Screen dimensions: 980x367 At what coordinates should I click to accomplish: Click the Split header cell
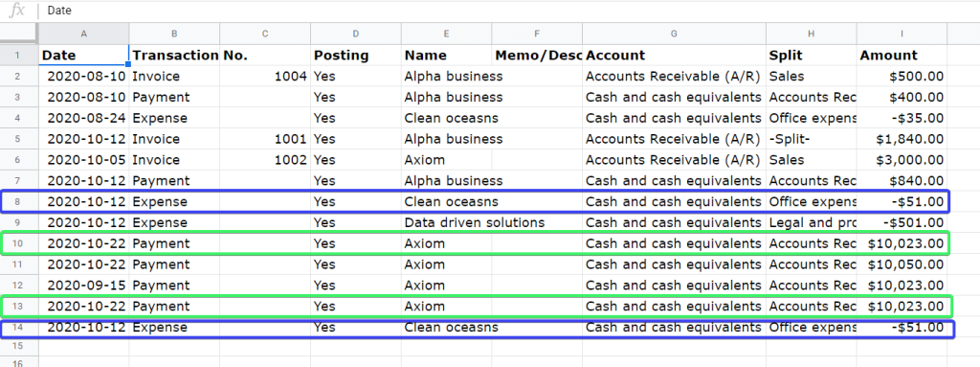pos(812,56)
